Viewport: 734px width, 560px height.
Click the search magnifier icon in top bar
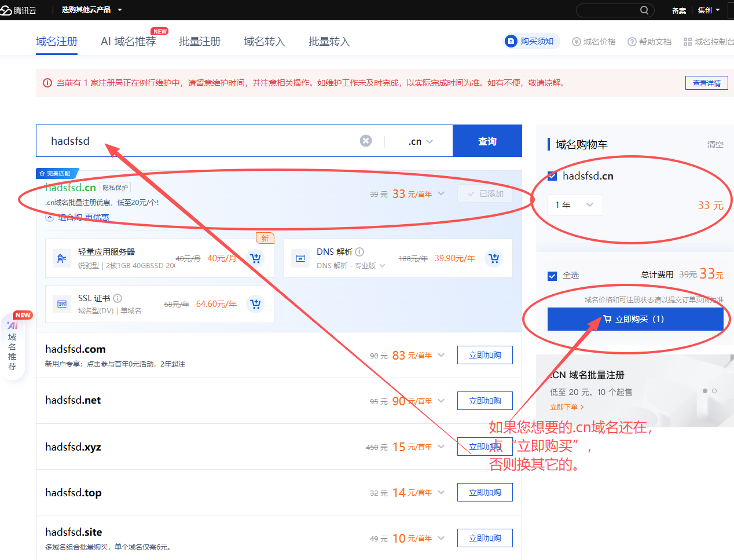(644, 10)
